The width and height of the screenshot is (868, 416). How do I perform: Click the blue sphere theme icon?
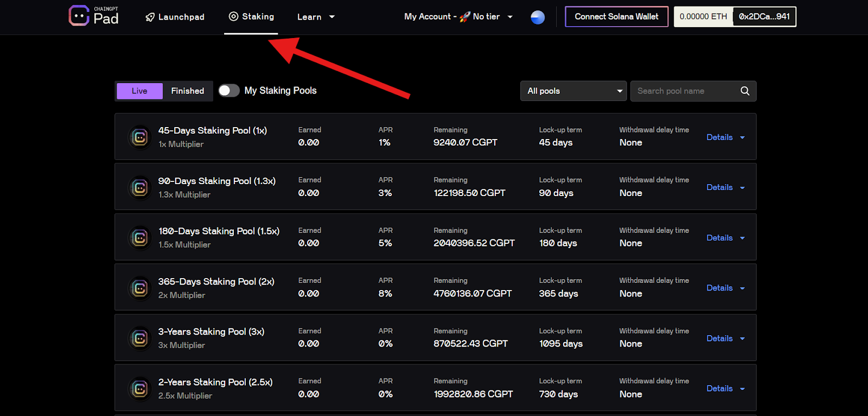coord(538,17)
